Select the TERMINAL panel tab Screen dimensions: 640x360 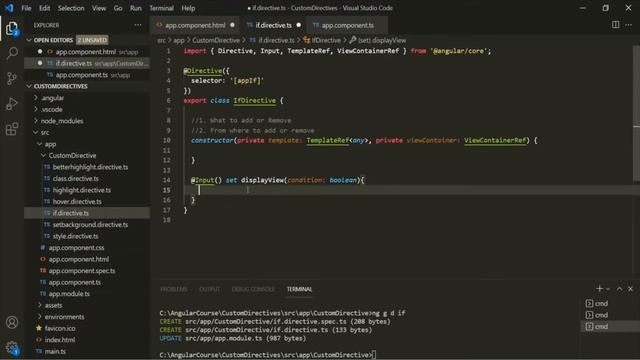299,289
